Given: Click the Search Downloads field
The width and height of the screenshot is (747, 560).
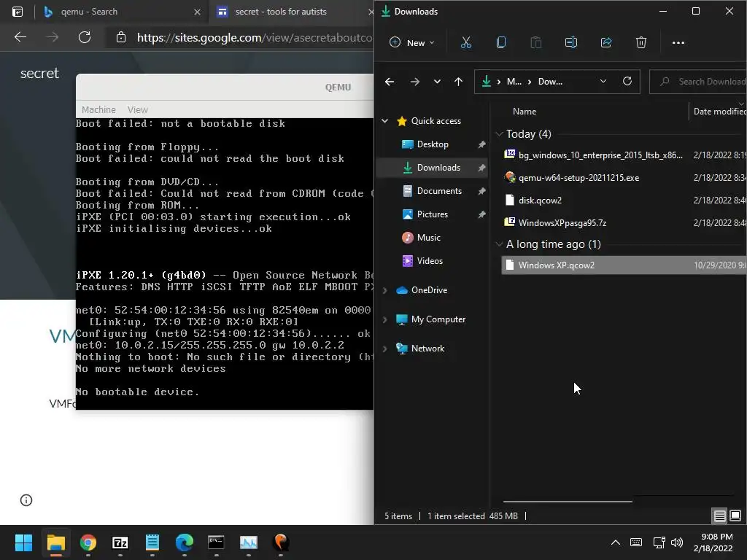Looking at the screenshot, I should [698, 82].
